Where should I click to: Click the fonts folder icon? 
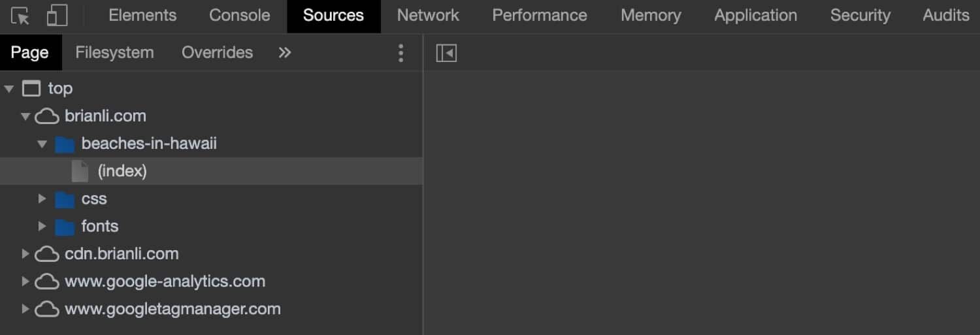click(x=65, y=227)
